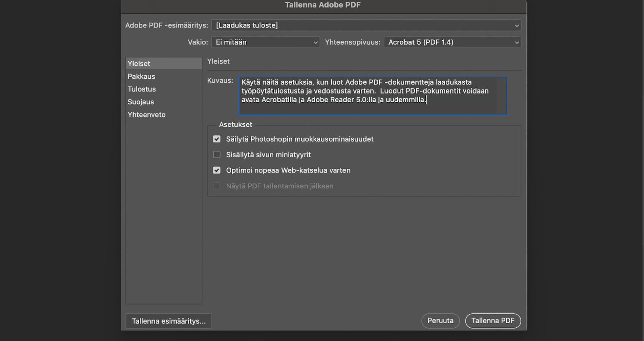Uncheck Optimoi nopeaa Web-katselua varten
The width and height of the screenshot is (644, 341).
coord(217,170)
